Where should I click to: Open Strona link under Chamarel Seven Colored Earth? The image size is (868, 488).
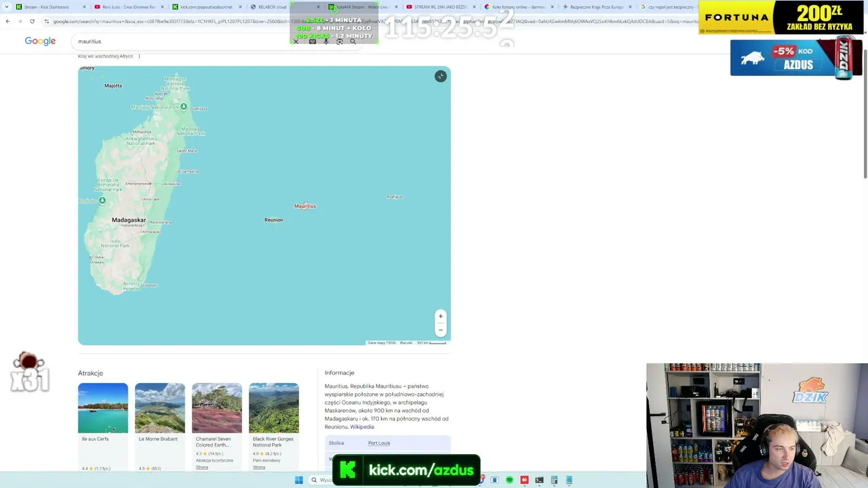pos(202,468)
